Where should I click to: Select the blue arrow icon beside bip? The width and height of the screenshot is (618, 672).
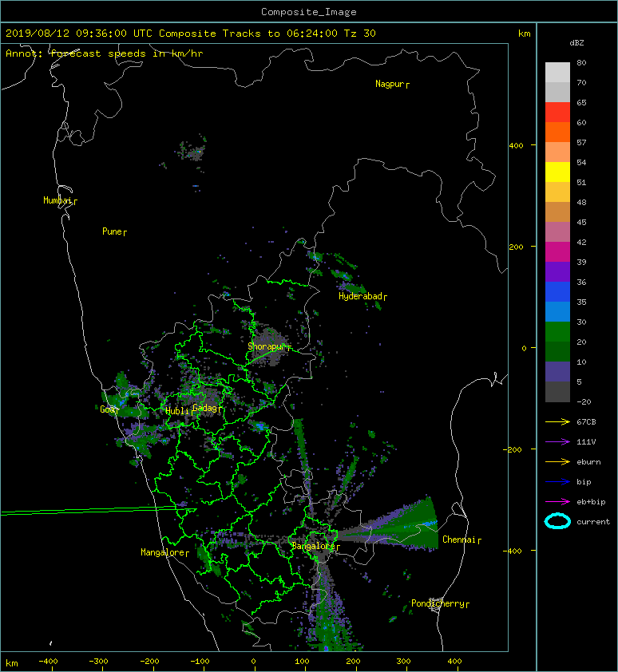pyautogui.click(x=557, y=482)
